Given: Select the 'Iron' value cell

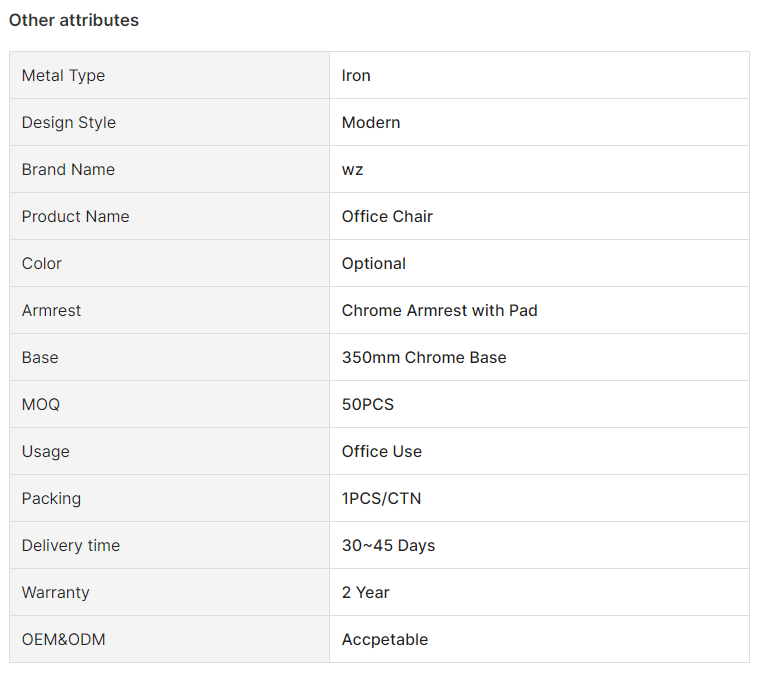Looking at the screenshot, I should click(x=356, y=75).
